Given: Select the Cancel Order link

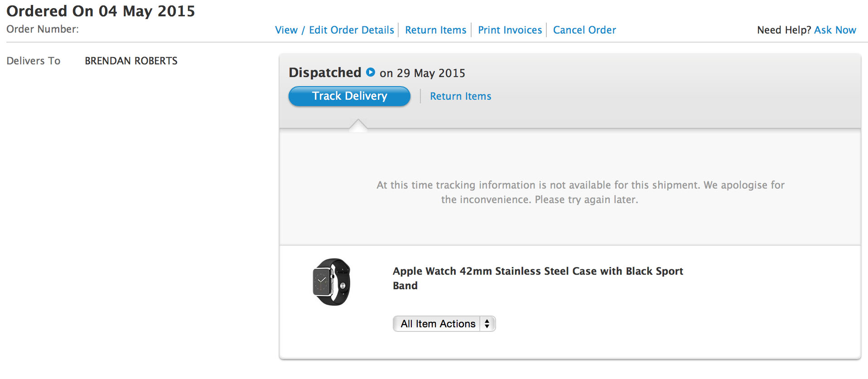Looking at the screenshot, I should pos(584,30).
